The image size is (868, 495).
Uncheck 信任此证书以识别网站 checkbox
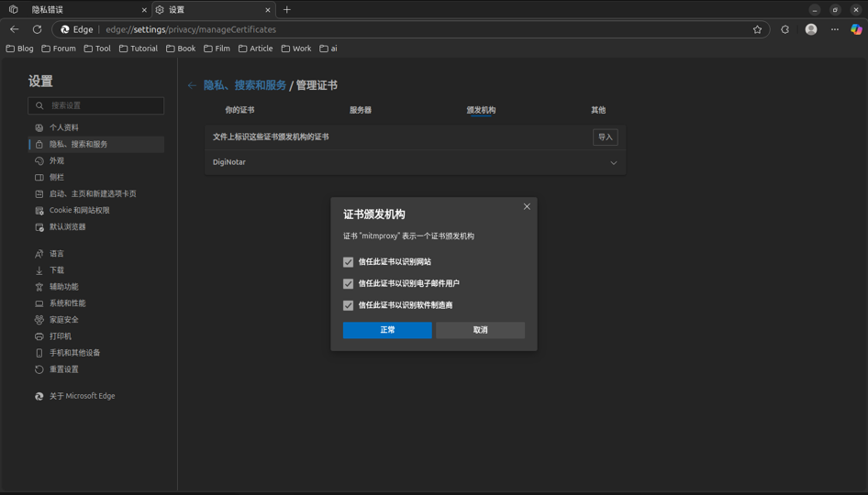(x=349, y=262)
